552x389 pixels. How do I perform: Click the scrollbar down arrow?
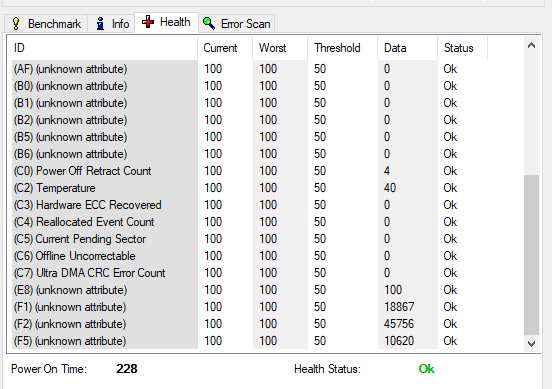tap(531, 343)
